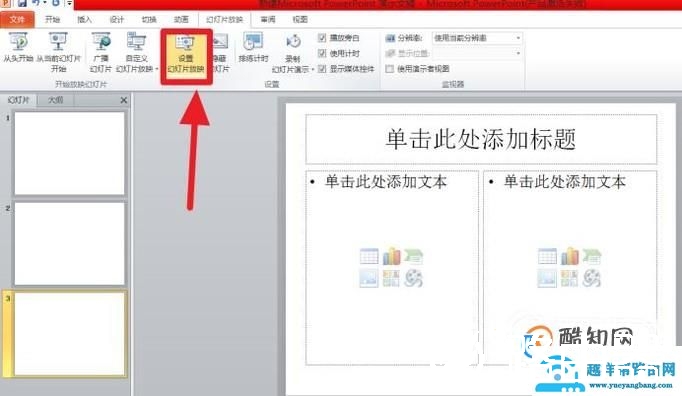Click the Redo icon in quick access toolbar
Screen dimensions: 682x396
tap(56, 3)
